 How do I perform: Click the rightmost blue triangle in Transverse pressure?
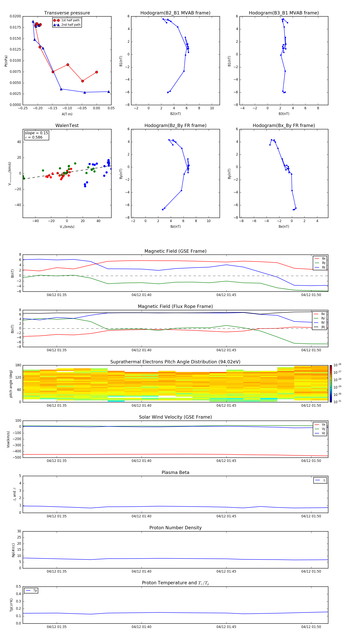(109, 92)
